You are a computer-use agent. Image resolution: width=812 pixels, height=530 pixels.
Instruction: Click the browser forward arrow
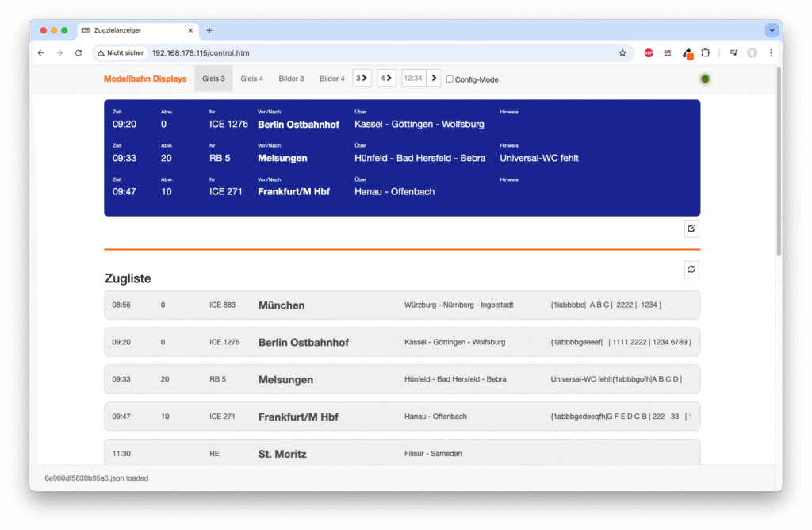coord(59,53)
